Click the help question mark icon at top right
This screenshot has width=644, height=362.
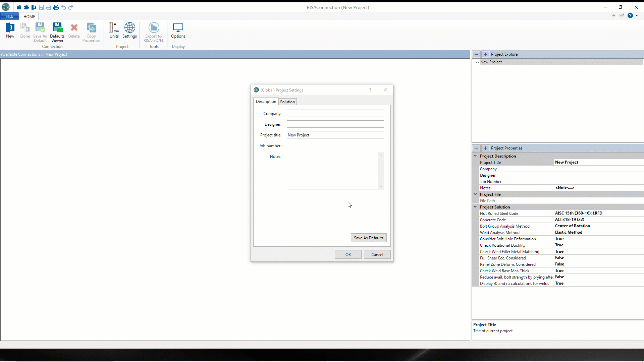click(630, 15)
